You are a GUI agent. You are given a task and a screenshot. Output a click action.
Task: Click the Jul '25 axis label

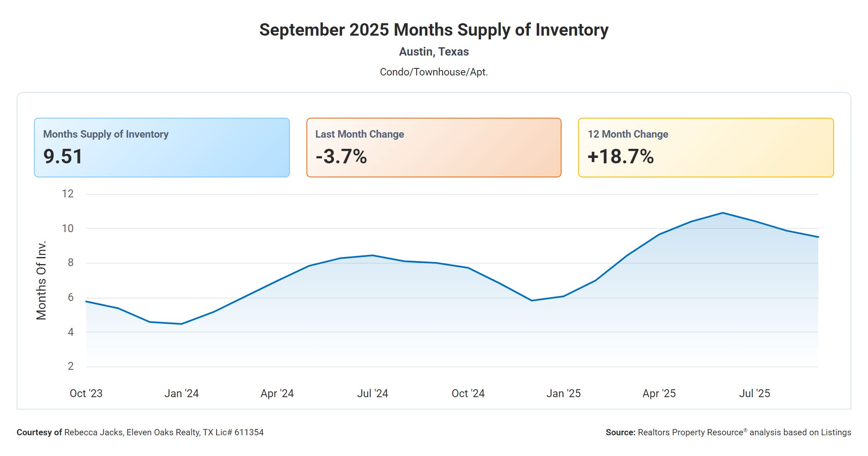point(755,393)
